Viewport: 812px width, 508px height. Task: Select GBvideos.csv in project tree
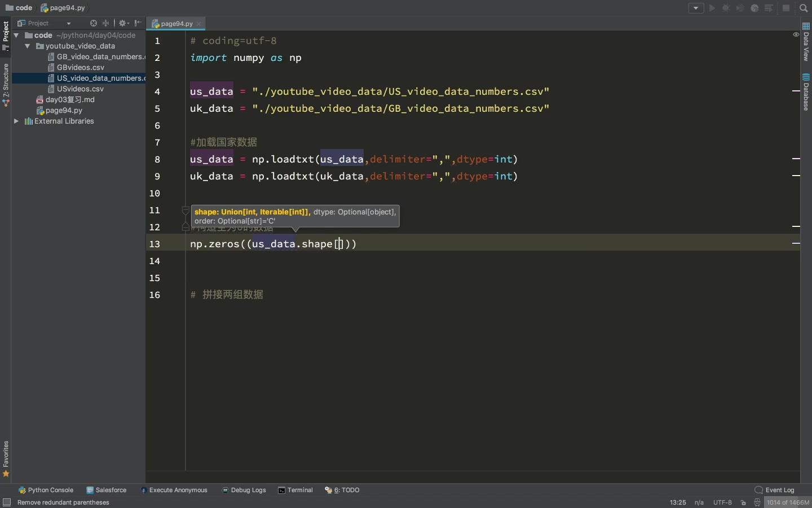pyautogui.click(x=76, y=67)
